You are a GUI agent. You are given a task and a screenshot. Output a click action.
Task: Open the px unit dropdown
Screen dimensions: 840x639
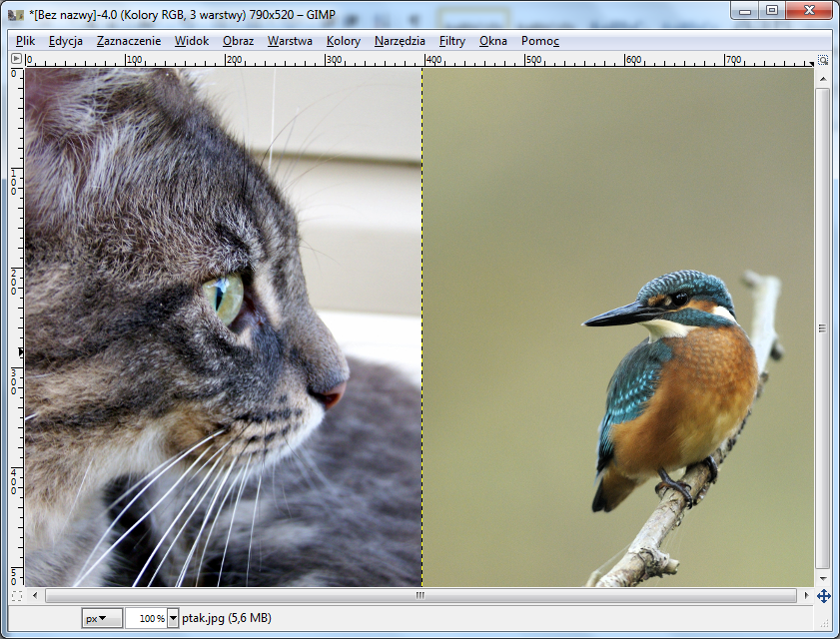pos(102,619)
